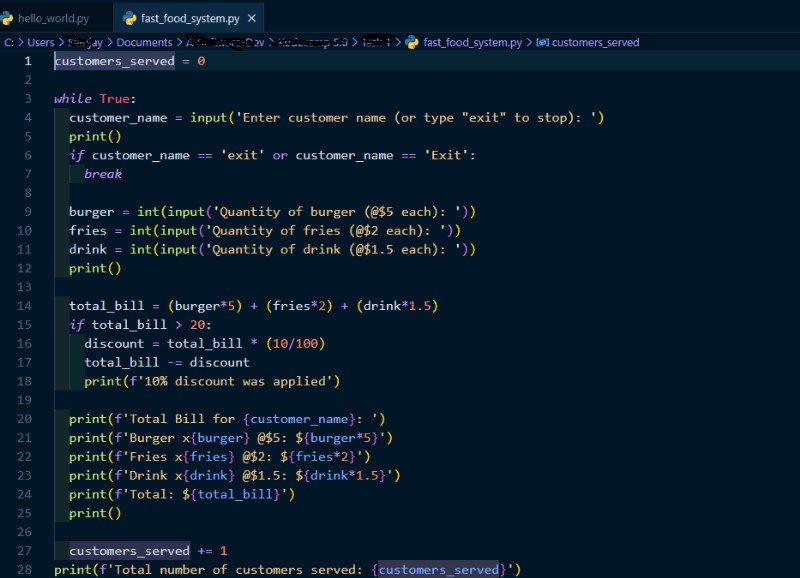Image resolution: width=800 pixels, height=578 pixels.
Task: Expand chevron after Users in breadcrumb
Action: pos(61,42)
